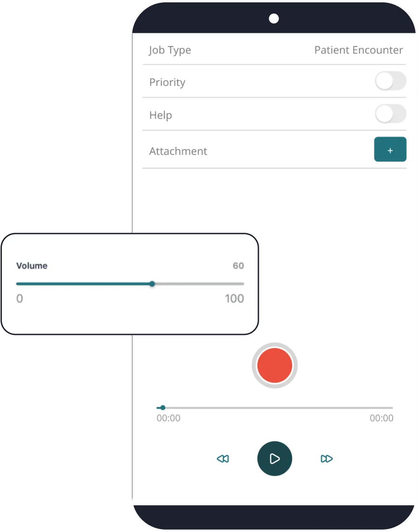
Task: Turn on the Help toggle switch
Action: (390, 114)
